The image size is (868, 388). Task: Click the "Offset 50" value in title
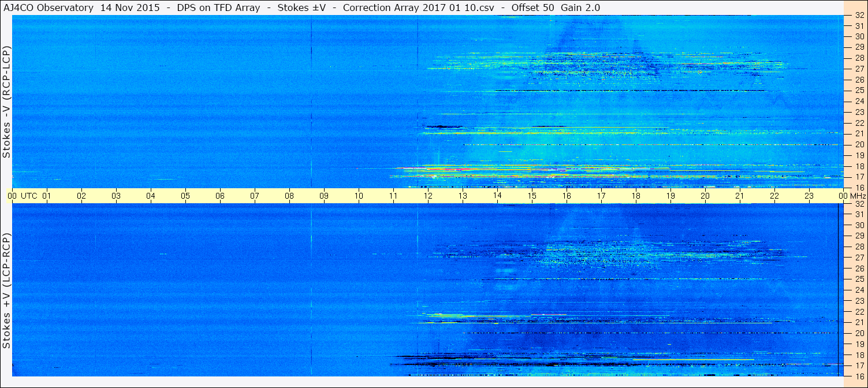(x=532, y=8)
